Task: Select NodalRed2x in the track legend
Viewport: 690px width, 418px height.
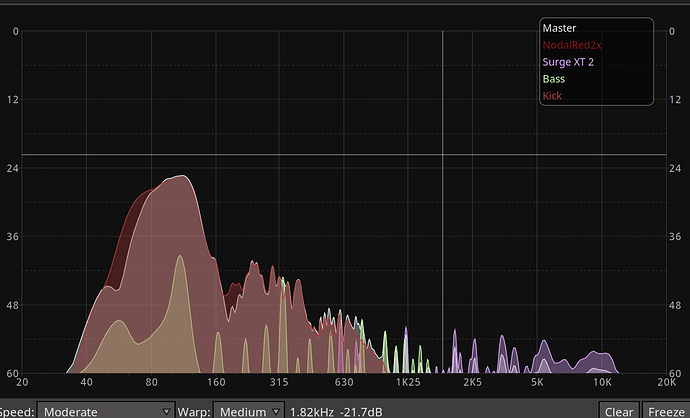Action: (x=572, y=45)
